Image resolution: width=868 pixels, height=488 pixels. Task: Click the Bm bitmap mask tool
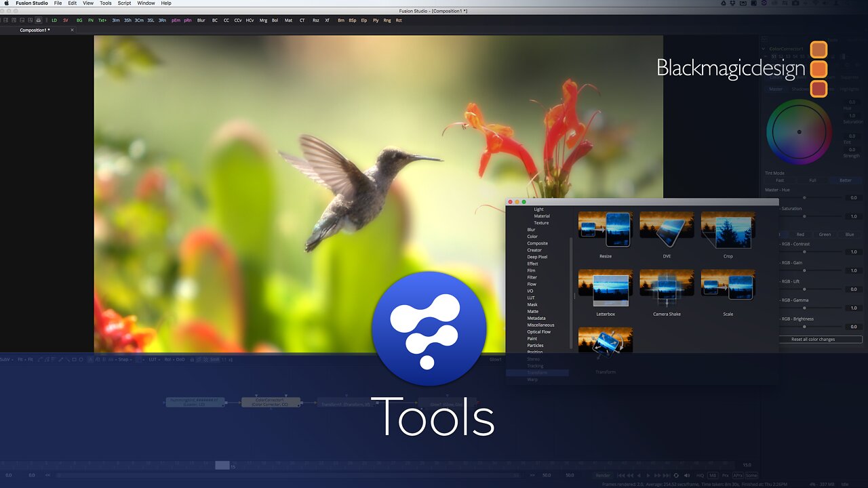[341, 20]
